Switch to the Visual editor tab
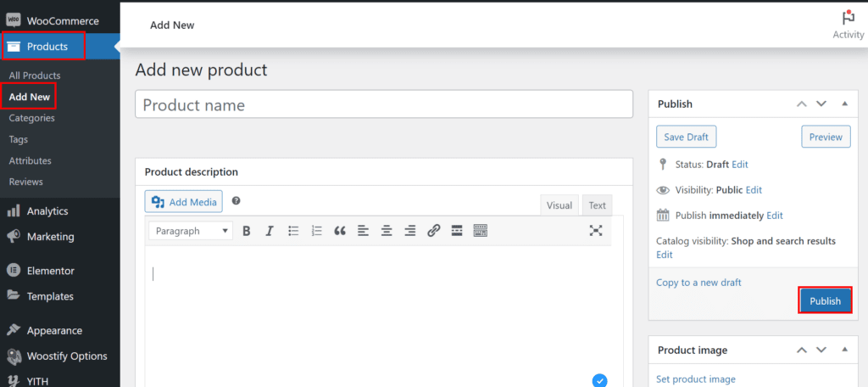 559,205
